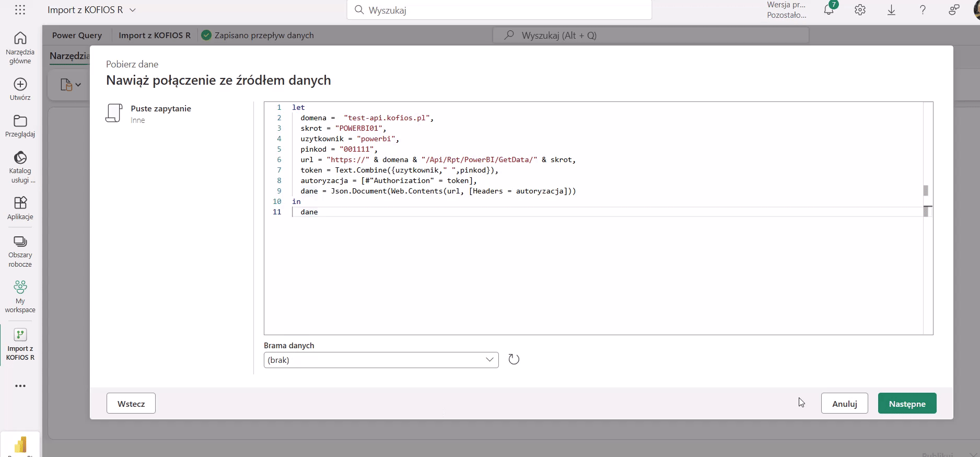Click code line skrot = "POWERBI01"
980x457 pixels.
click(343, 128)
